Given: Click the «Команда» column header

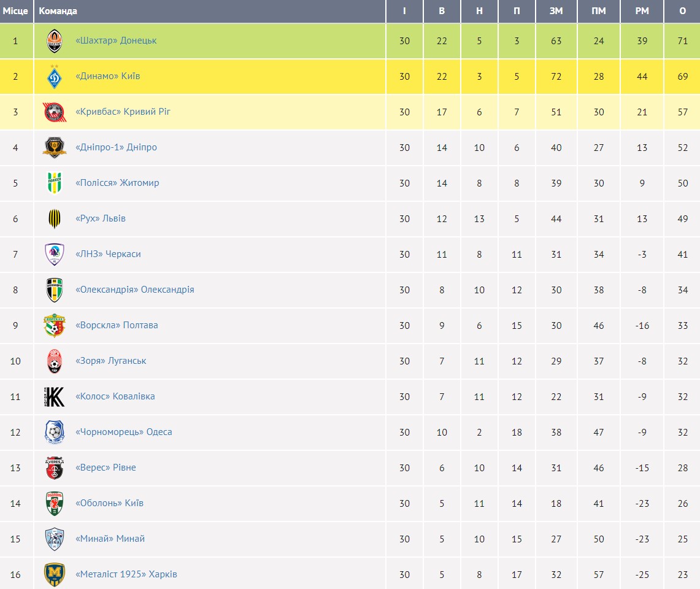Looking at the screenshot, I should 58,11.
